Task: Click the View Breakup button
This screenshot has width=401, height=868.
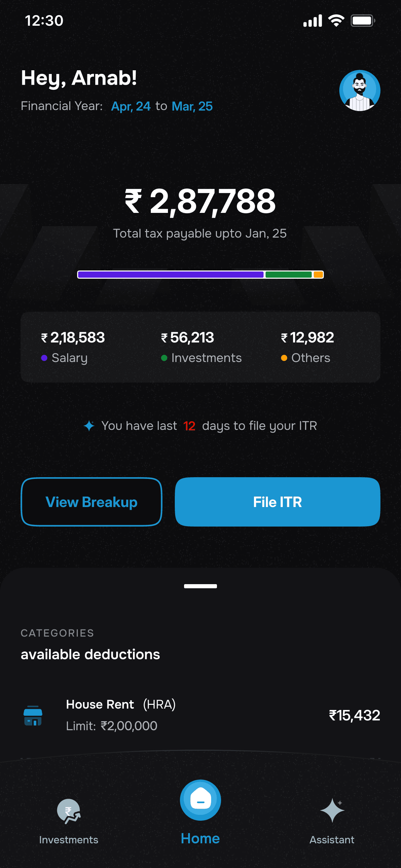Action: pyautogui.click(x=92, y=502)
